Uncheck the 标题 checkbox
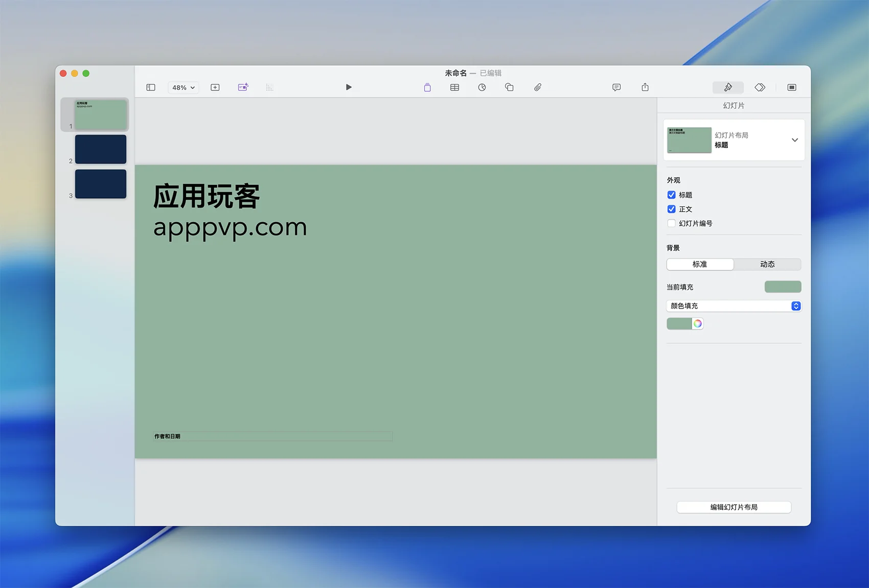Image resolution: width=869 pixels, height=588 pixels. click(x=672, y=195)
